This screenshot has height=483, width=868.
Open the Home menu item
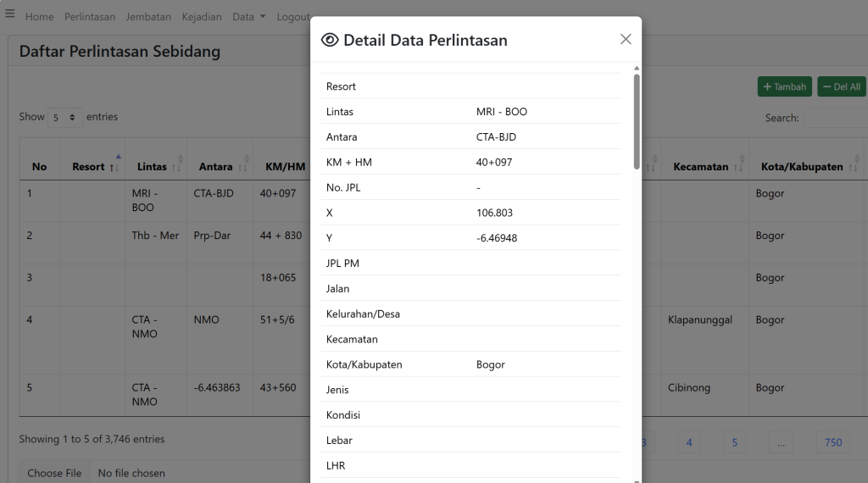pos(39,17)
